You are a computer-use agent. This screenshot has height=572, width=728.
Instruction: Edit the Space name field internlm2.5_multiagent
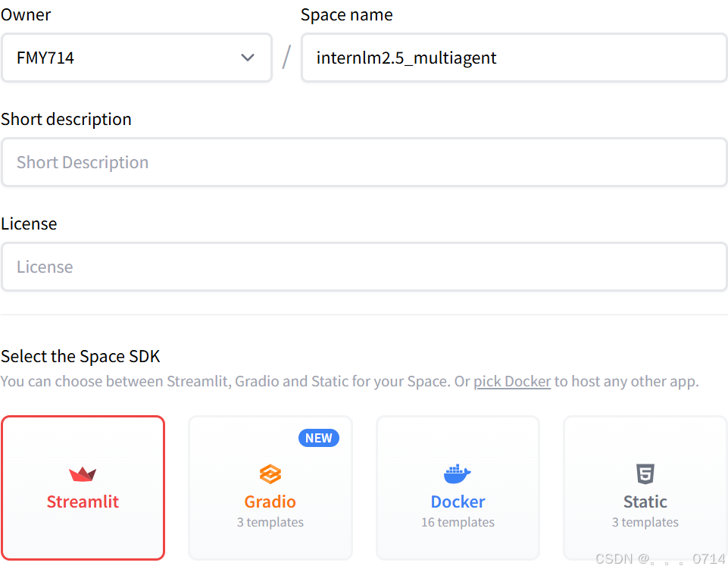(514, 58)
